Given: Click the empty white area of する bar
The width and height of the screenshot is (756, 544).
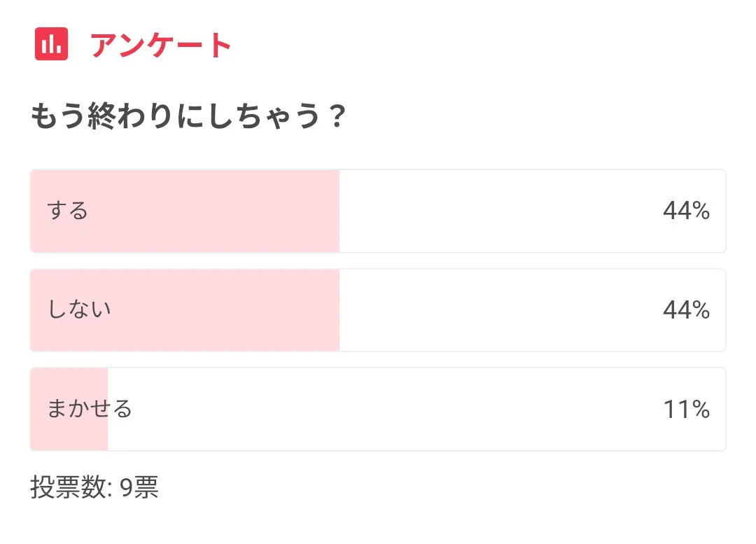Looking at the screenshot, I should coord(490,211).
